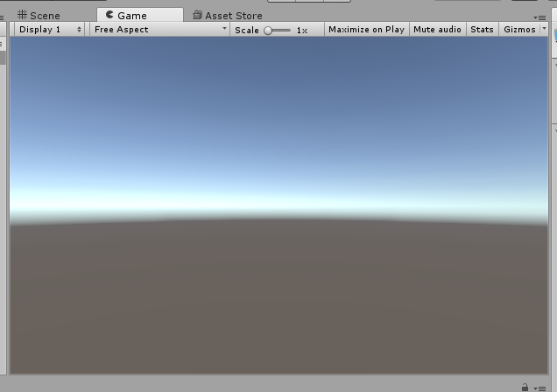
Task: Click the Scene tab grid icon
Action: tap(22, 15)
